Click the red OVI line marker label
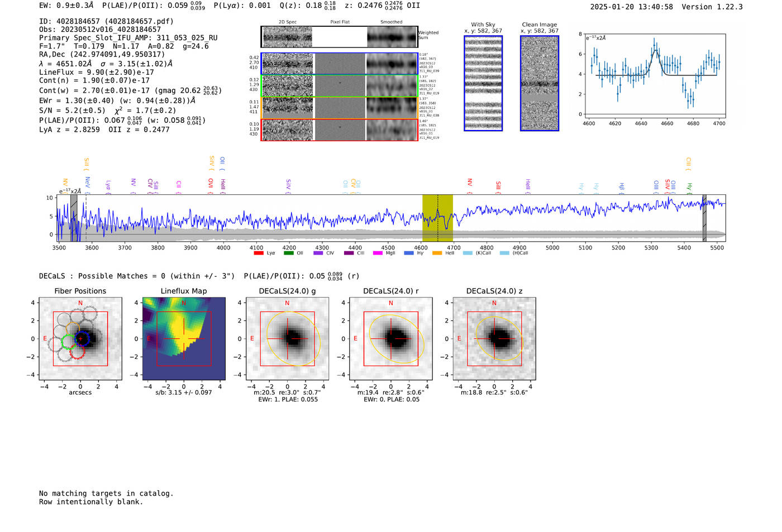This screenshot has width=782, height=532. [211, 183]
